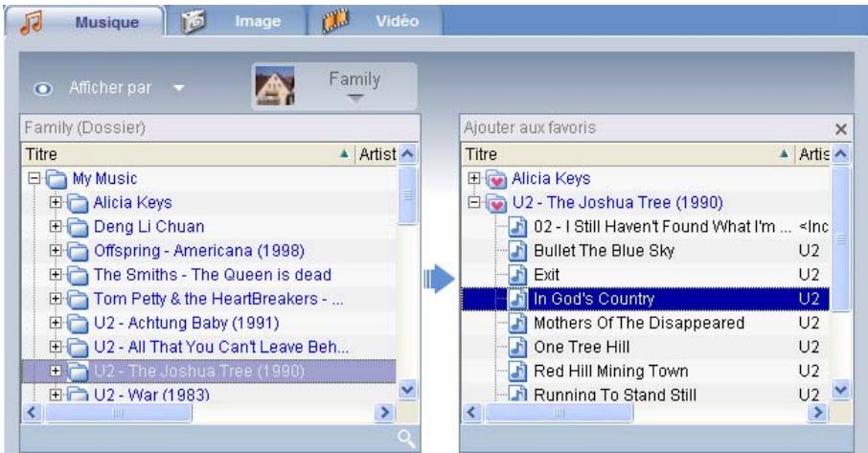The image size is (868, 453).
Task: Sort left list by Artist column
Action: (377, 154)
